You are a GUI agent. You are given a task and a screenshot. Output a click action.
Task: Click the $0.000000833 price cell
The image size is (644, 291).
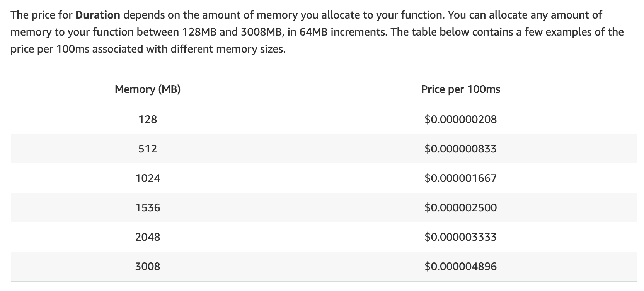(460, 149)
